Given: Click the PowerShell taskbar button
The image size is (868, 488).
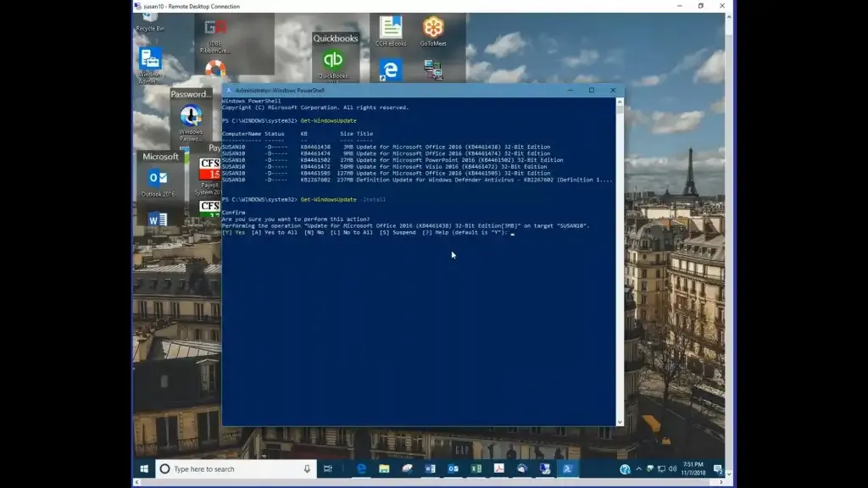Looking at the screenshot, I should [x=567, y=469].
